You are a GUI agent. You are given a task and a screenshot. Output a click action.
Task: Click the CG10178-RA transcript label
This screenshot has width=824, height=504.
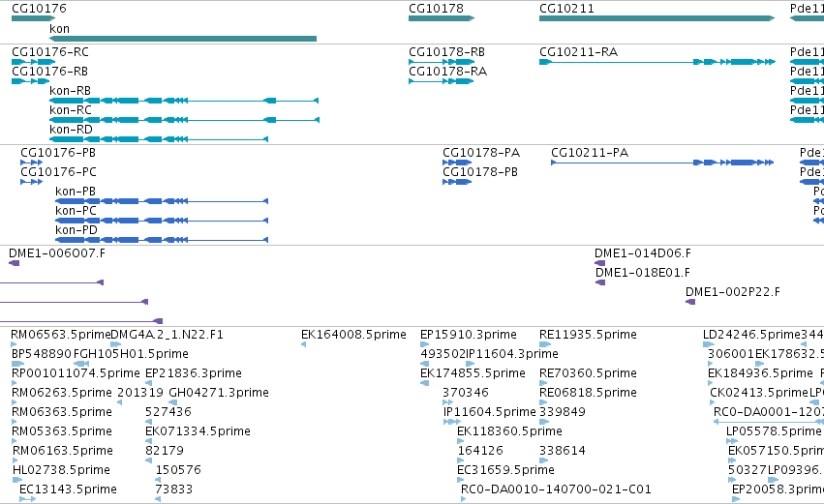[447, 72]
